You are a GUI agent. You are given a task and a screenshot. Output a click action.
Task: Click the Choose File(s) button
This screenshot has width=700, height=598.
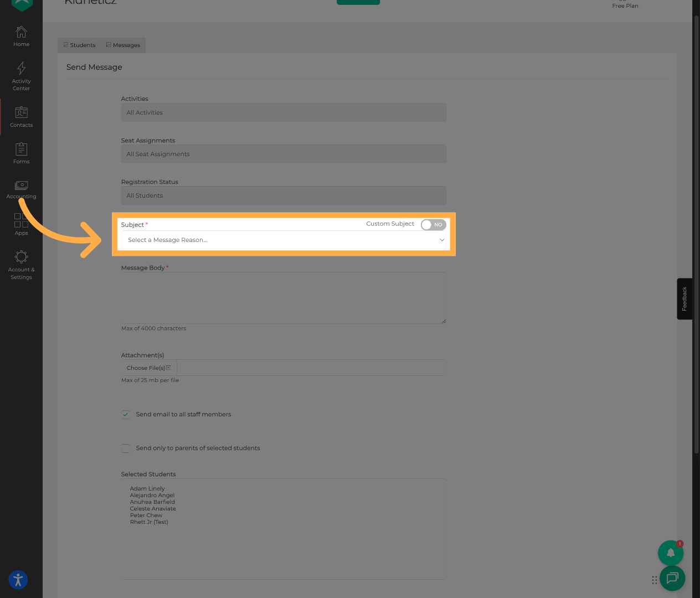point(148,367)
